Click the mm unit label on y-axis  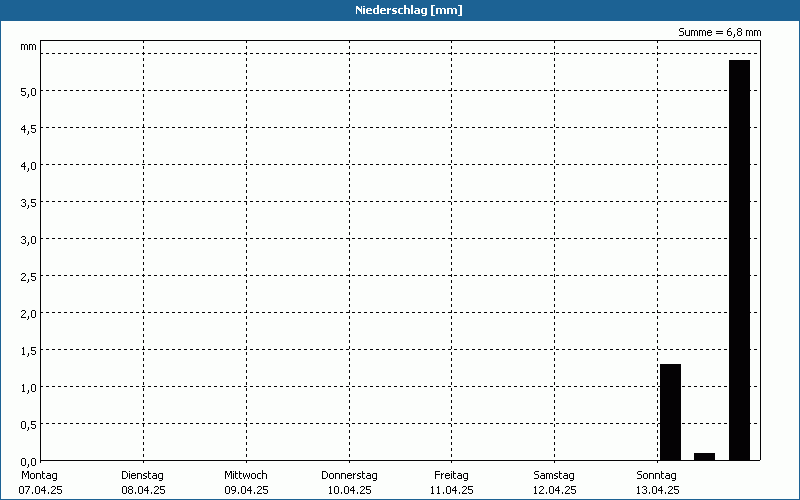tap(28, 47)
